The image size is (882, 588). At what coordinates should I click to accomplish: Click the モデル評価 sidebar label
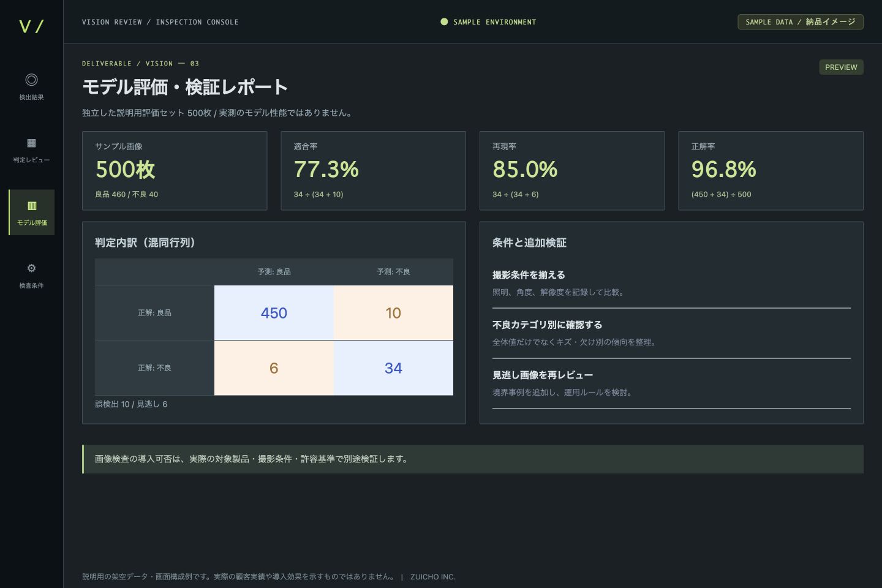coord(32,223)
